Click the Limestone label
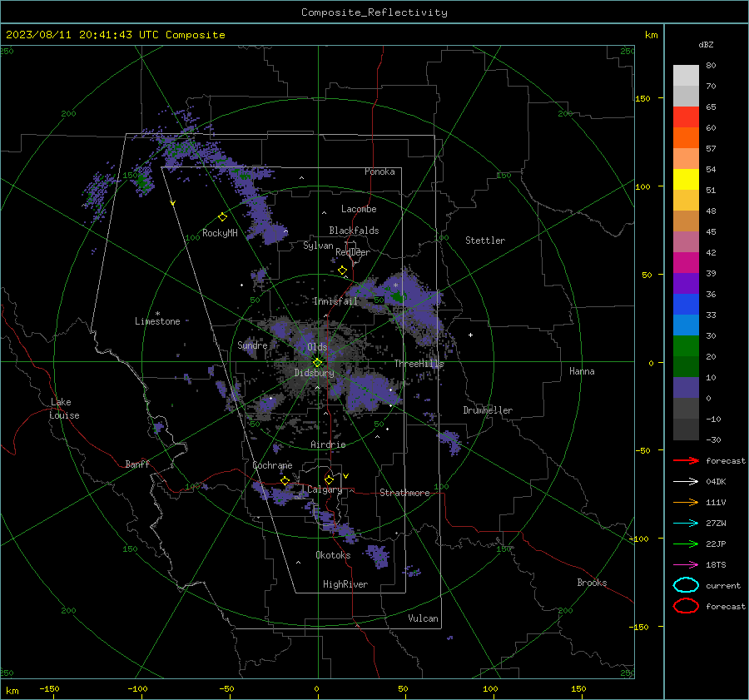 pos(157,321)
